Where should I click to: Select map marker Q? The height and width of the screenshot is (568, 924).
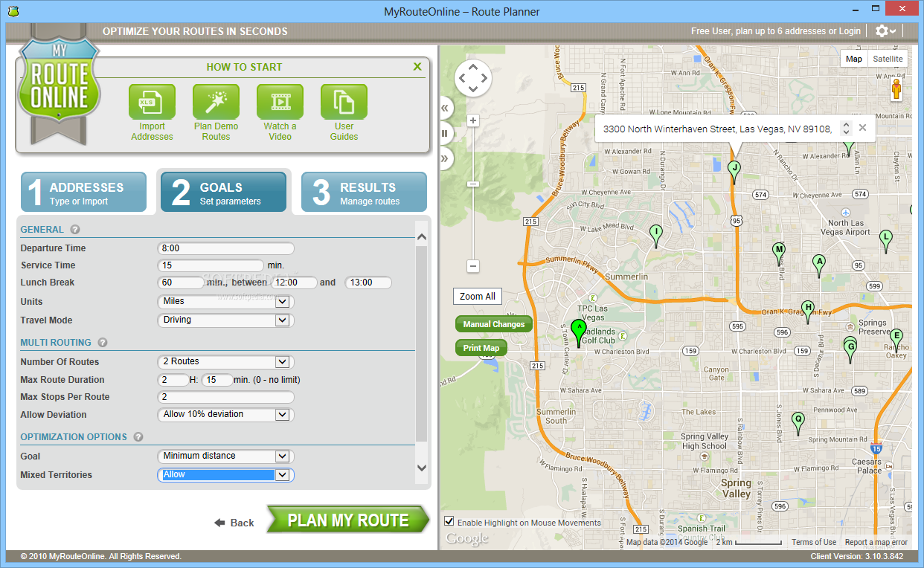pyautogui.click(x=798, y=422)
